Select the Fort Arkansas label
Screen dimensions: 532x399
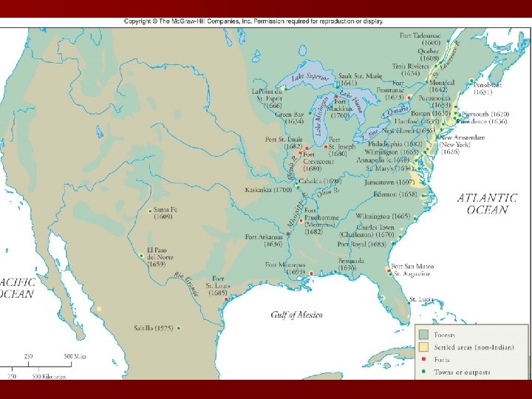point(264,241)
